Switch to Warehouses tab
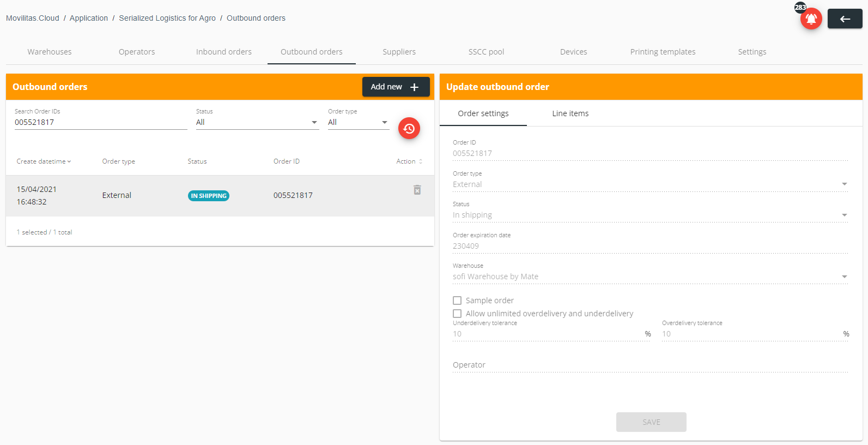Viewport: 868px width, 445px height. pos(50,52)
